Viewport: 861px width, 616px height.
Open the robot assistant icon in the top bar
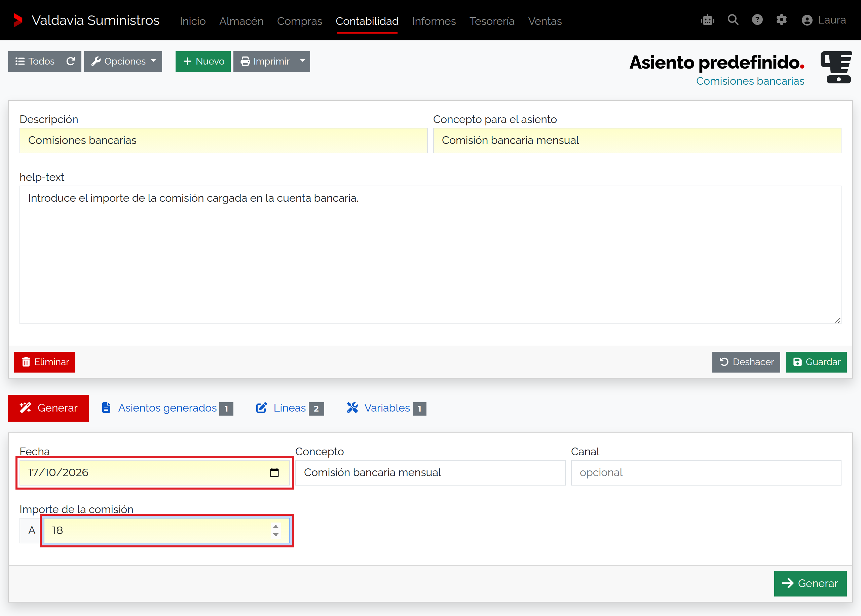[x=707, y=20]
